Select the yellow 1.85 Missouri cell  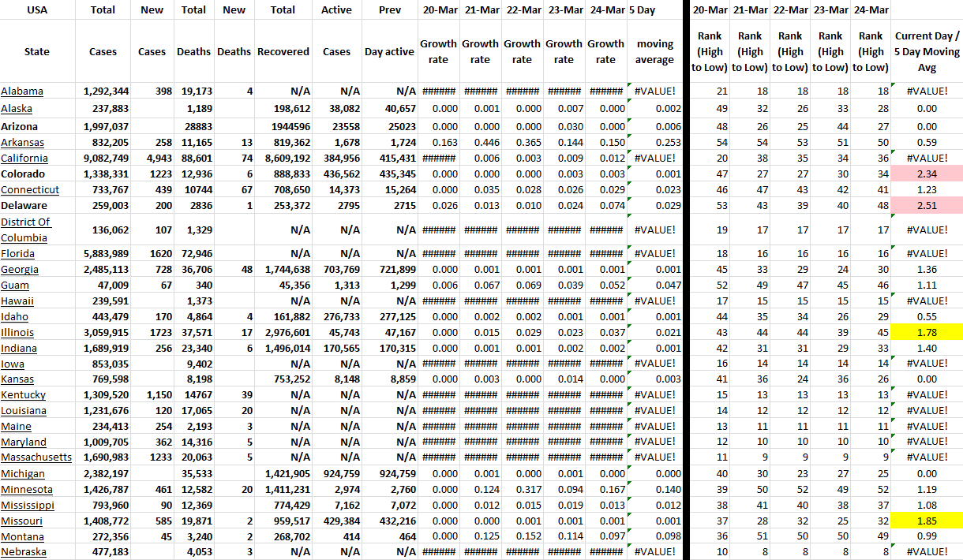(x=927, y=521)
